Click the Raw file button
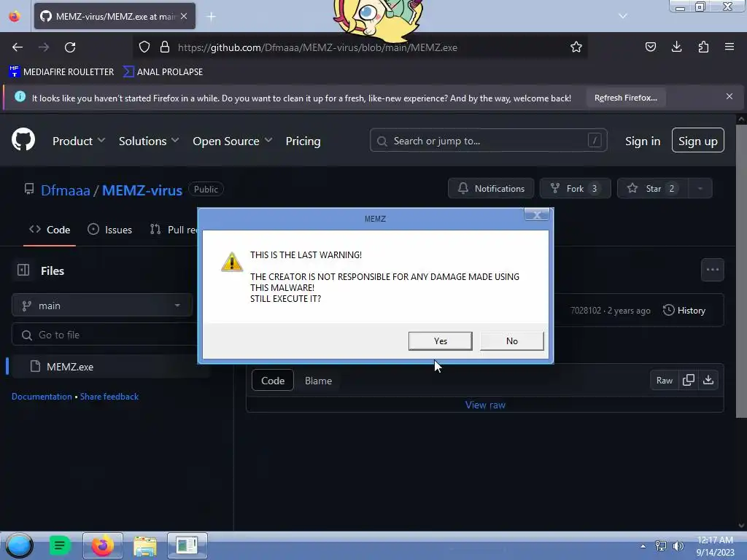The width and height of the screenshot is (747, 560). coord(664,380)
